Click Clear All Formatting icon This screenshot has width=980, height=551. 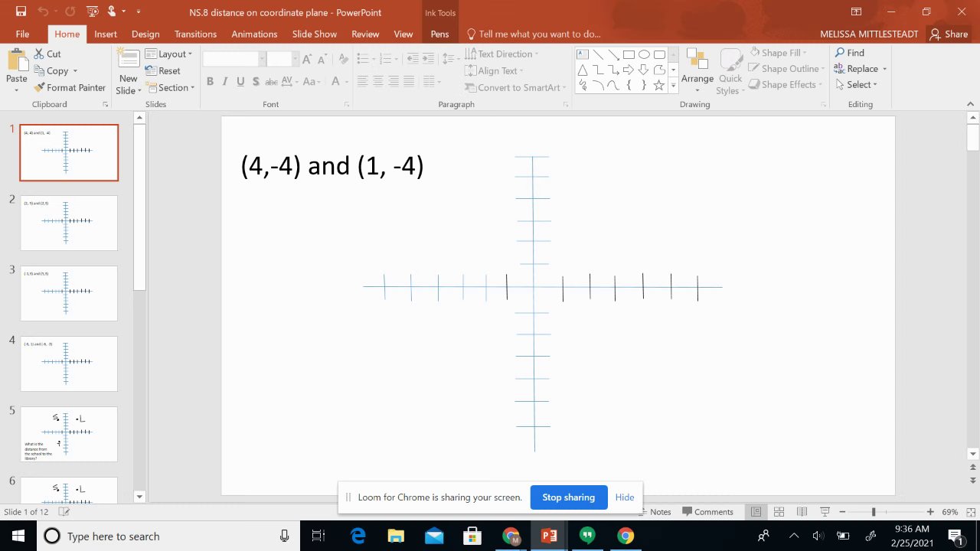344,59
